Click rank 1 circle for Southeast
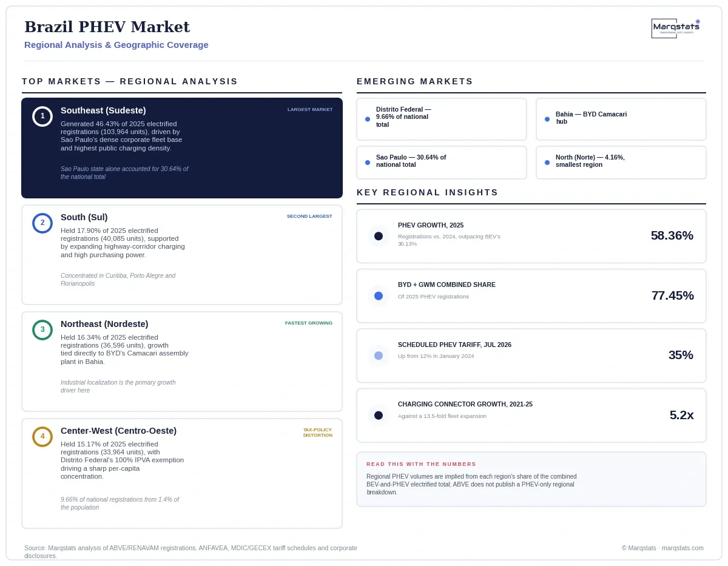 pyautogui.click(x=42, y=116)
